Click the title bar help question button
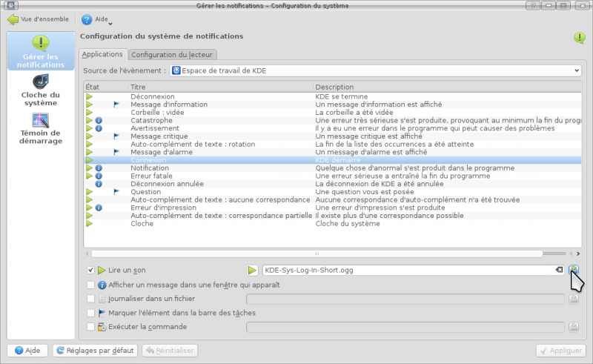 tap(533, 5)
